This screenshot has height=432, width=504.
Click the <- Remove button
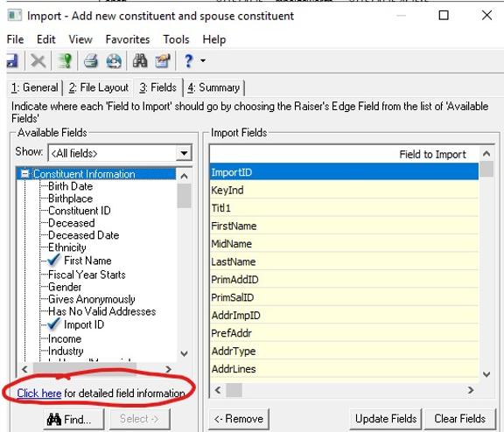pyautogui.click(x=239, y=419)
